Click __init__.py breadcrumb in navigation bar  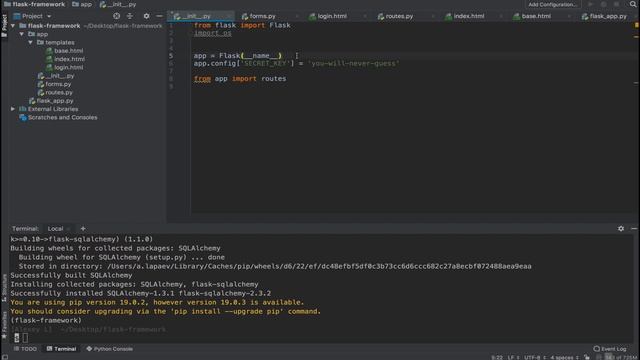(118, 4)
